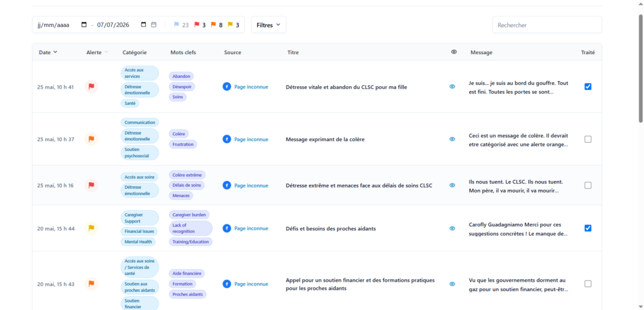The width and height of the screenshot is (644, 310).
Task: Click the Accès aux services category tag
Action: tap(140, 73)
